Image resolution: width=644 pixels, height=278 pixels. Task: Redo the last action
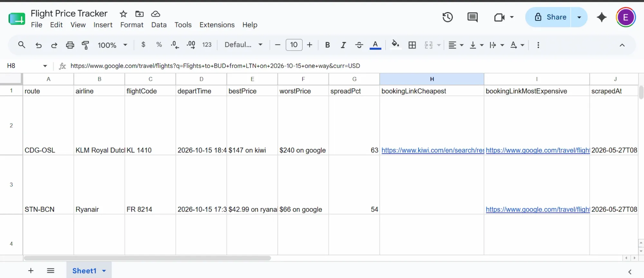54,45
